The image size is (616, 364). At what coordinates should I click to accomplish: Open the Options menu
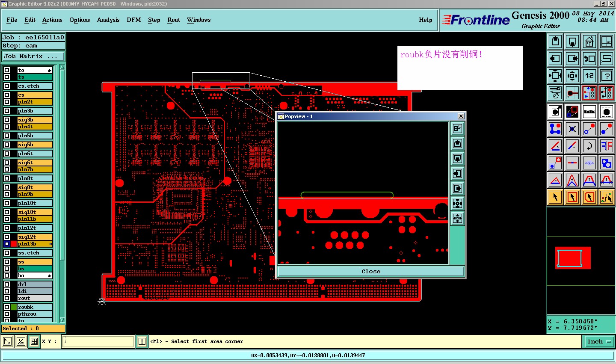point(80,20)
